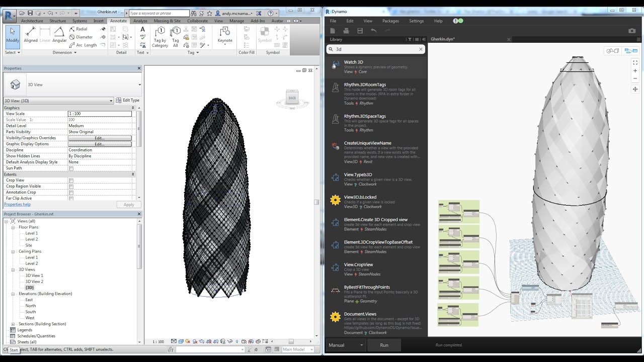Click the Dynamo pan mode icon
The width and height of the screenshot is (644, 362).
point(635,89)
